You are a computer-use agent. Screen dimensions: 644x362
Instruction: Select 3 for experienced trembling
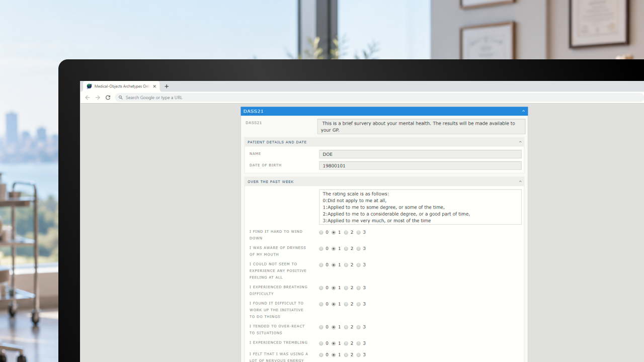coord(359,343)
